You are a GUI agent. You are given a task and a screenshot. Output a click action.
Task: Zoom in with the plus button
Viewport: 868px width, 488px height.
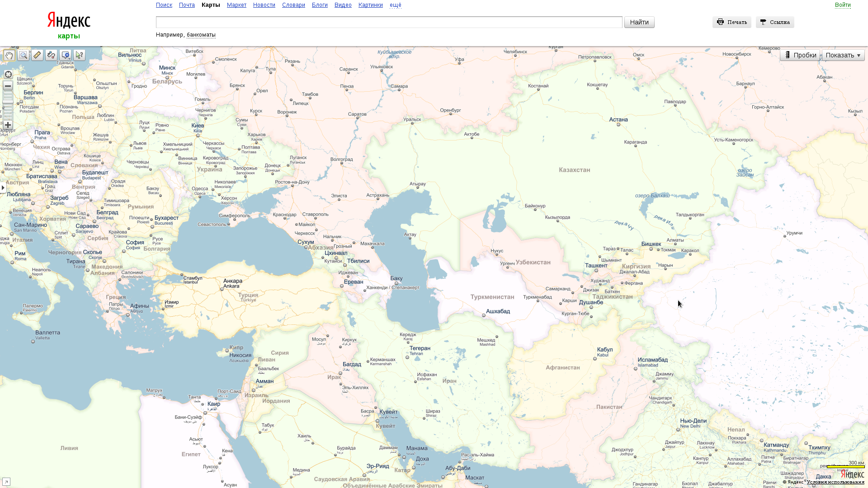pos(8,125)
